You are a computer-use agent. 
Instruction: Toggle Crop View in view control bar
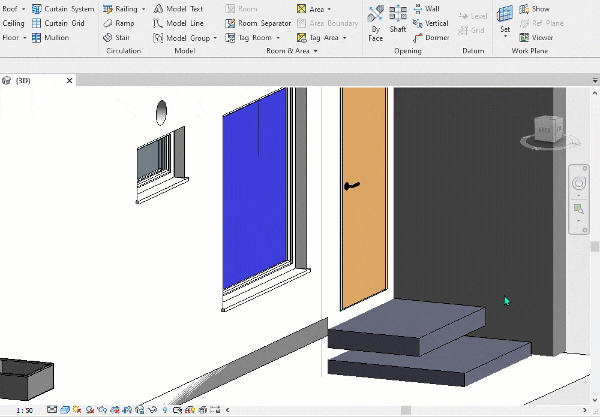[x=115, y=410]
